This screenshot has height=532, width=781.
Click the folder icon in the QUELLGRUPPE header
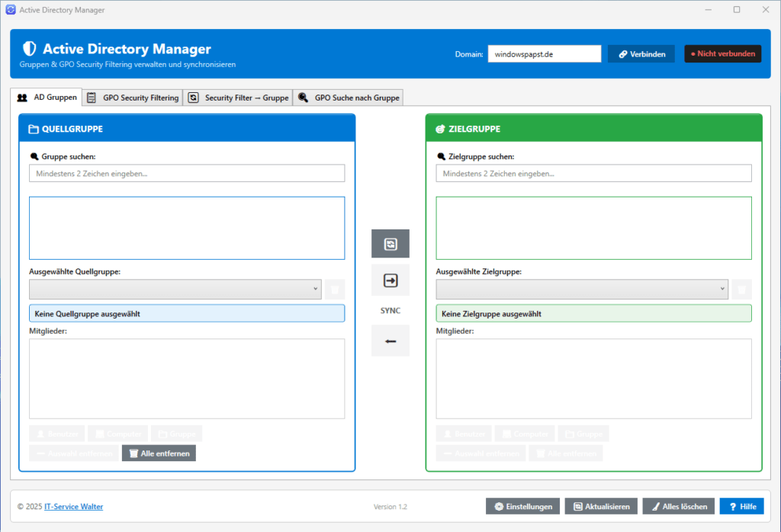[x=33, y=128]
